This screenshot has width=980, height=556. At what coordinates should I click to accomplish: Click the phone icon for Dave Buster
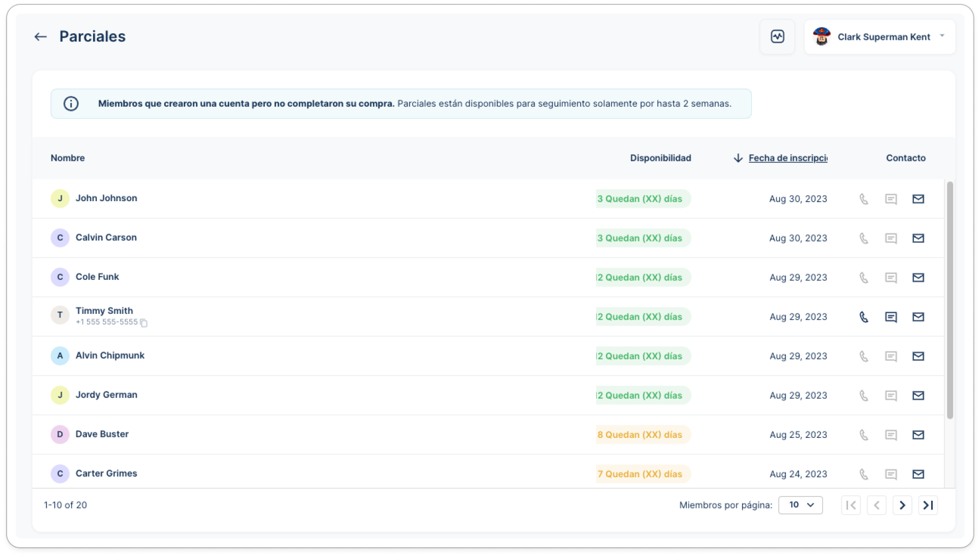[x=864, y=435]
